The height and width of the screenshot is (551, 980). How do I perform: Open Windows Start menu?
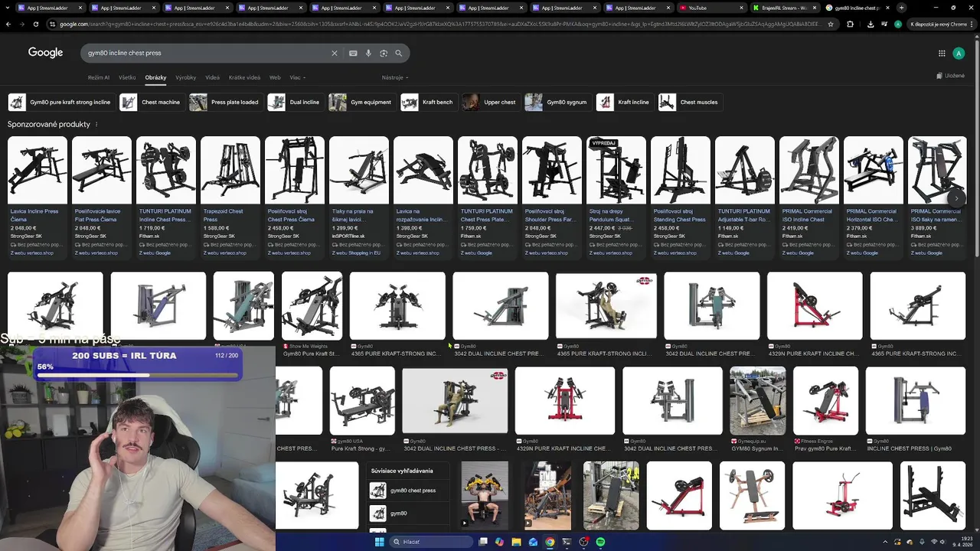pos(379,542)
